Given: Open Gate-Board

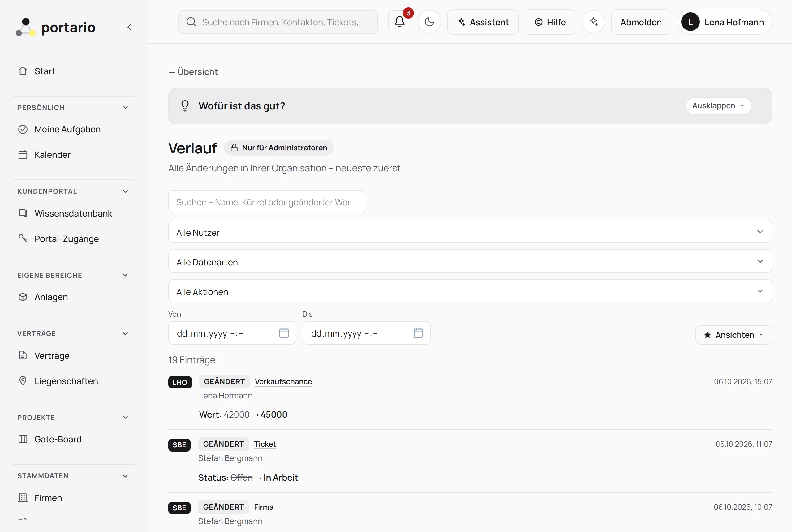Looking at the screenshot, I should tap(74, 439).
